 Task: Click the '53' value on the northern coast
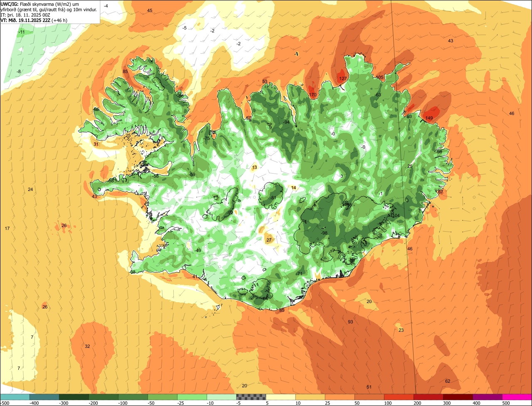pos(265,81)
